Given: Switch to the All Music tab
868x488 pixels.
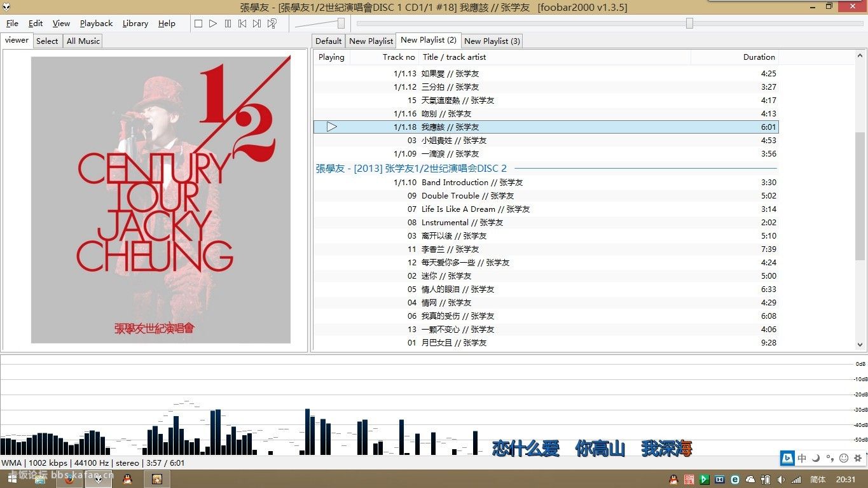Looking at the screenshot, I should pyautogui.click(x=83, y=41).
